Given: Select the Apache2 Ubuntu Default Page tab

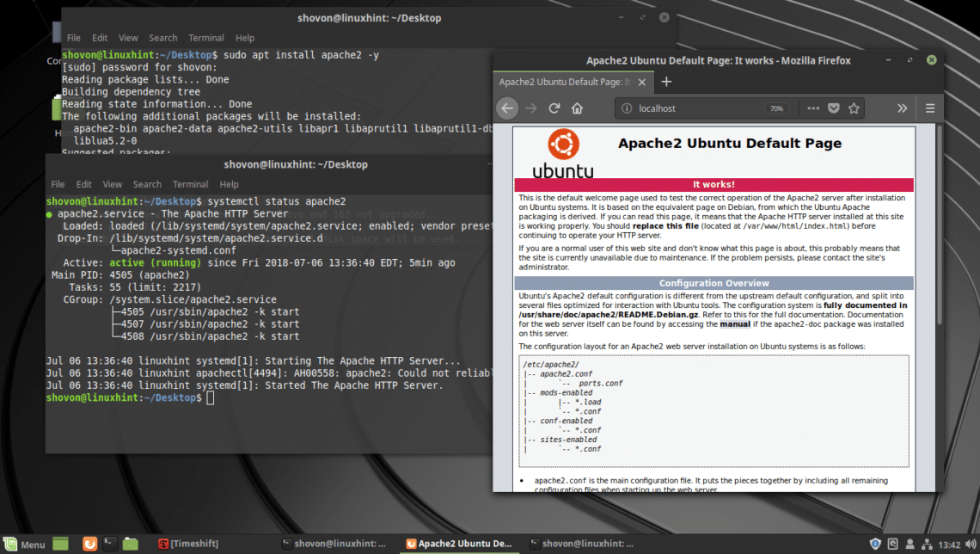Looking at the screenshot, I should 573,82.
